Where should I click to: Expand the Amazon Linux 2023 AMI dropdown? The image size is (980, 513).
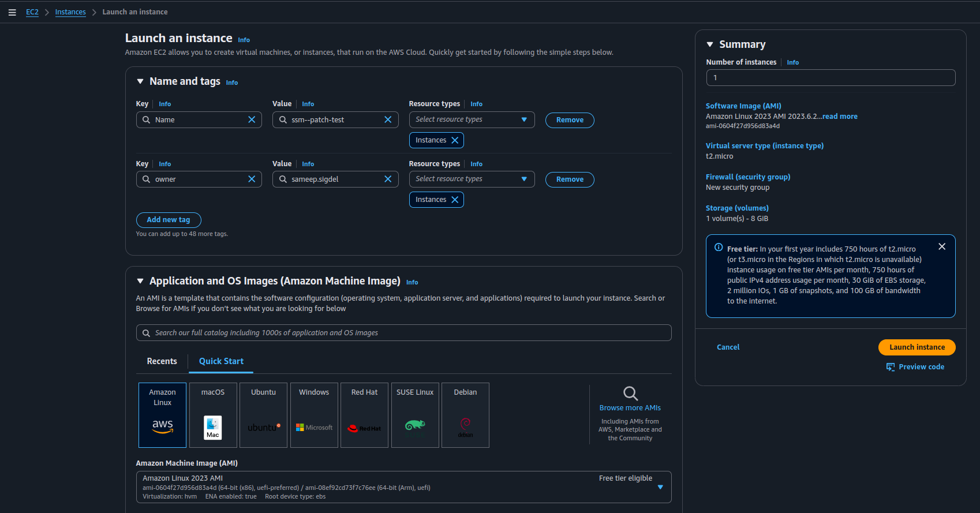660,487
